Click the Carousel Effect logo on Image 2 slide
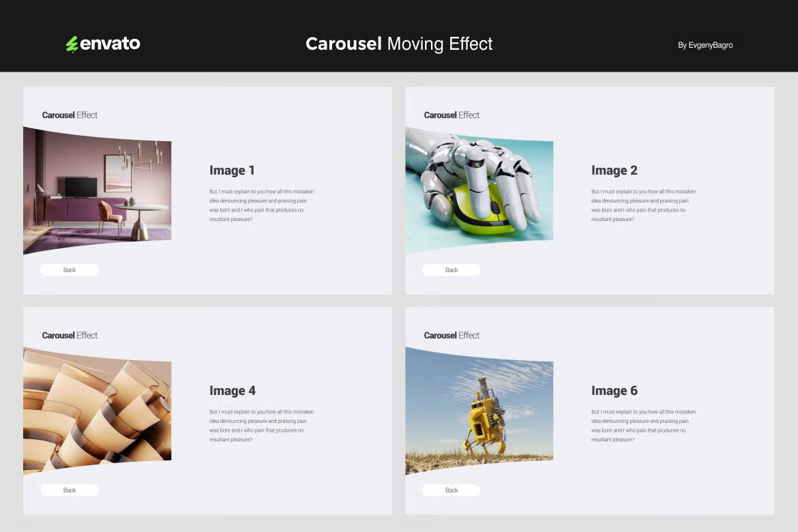The height and width of the screenshot is (532, 798). tap(452, 115)
